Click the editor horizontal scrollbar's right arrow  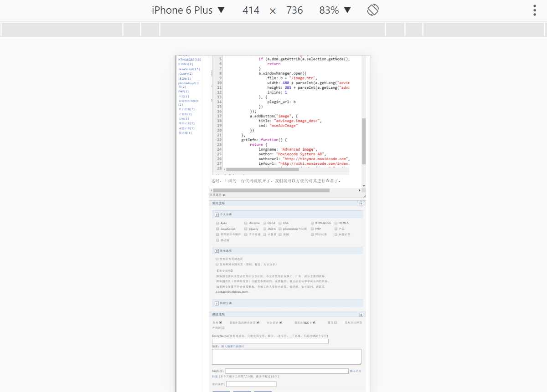[x=359, y=190]
